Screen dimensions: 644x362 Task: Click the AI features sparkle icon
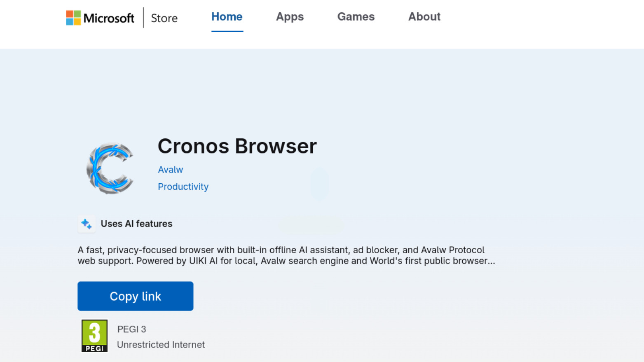click(x=87, y=224)
